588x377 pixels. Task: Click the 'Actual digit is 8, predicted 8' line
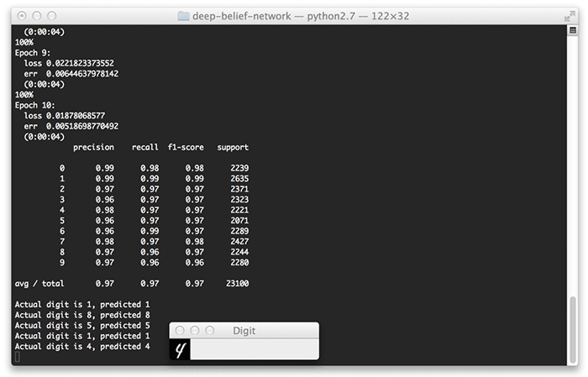pyautogui.click(x=82, y=315)
